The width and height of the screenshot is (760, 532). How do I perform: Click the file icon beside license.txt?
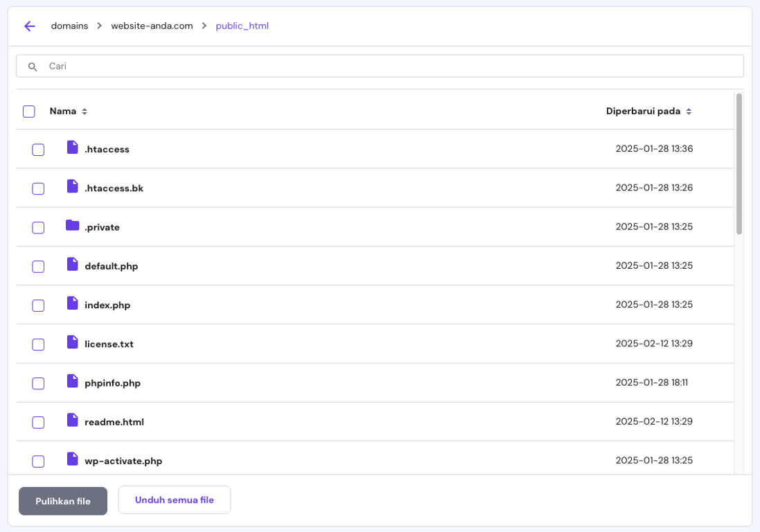(x=71, y=344)
